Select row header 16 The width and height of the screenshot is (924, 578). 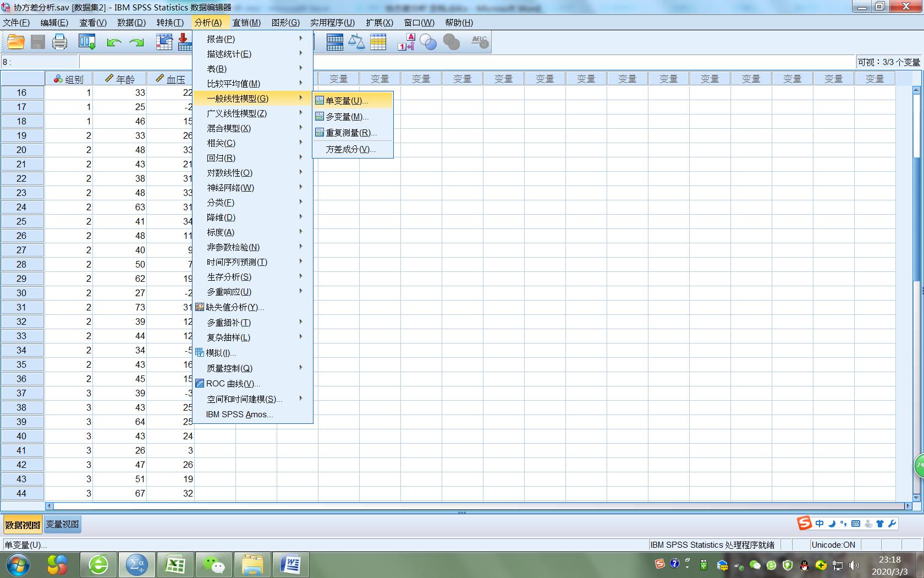[22, 92]
